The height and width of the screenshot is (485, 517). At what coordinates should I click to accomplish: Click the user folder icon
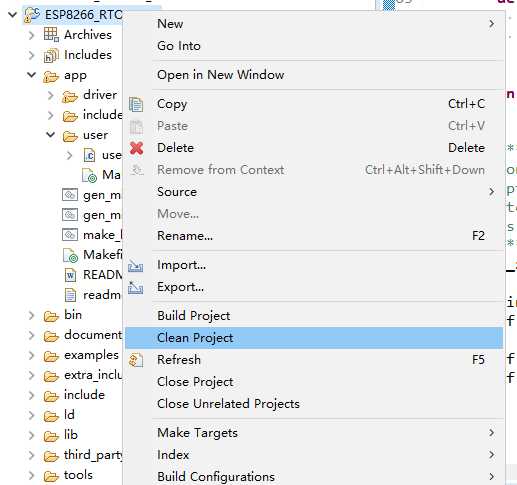[x=70, y=136]
